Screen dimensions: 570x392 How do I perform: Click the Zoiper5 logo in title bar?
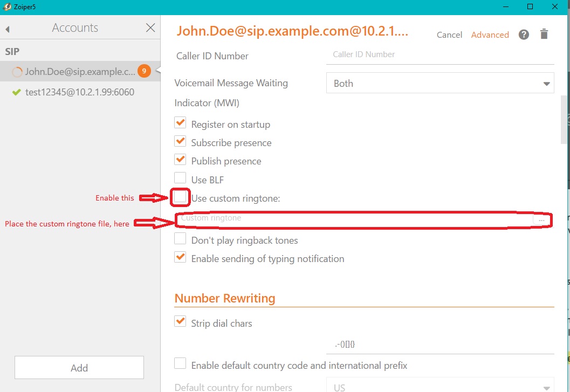click(x=7, y=7)
